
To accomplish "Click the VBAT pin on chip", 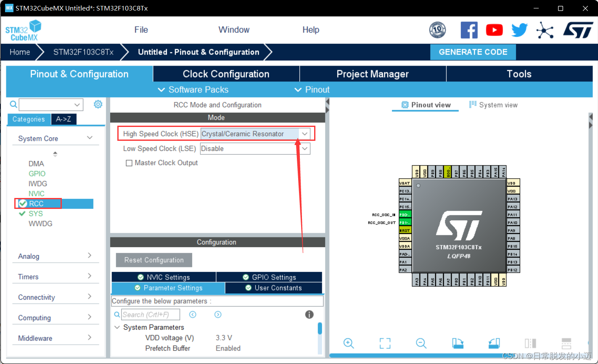I will pos(405,183).
